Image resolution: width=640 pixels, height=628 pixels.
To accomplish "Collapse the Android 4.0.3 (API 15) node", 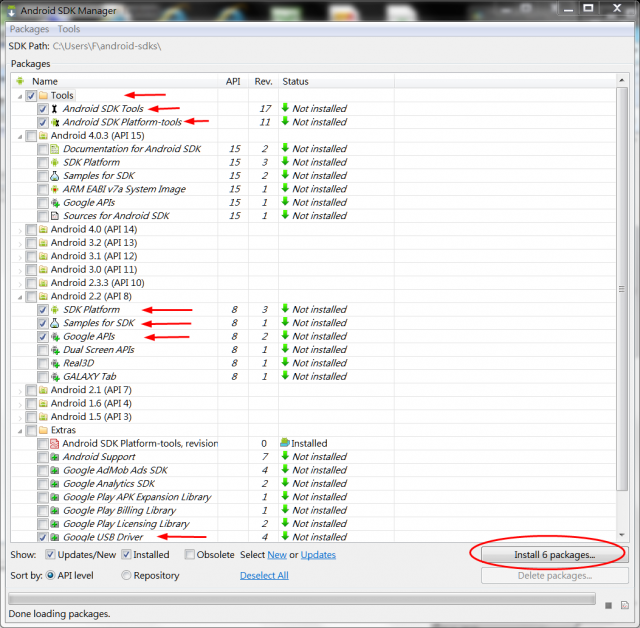I will click(20, 136).
